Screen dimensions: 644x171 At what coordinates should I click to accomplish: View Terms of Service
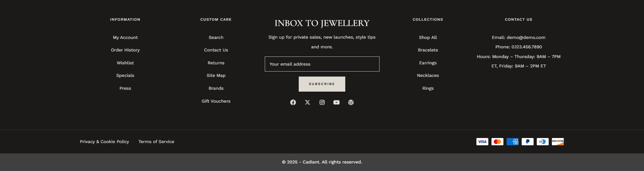pos(156,142)
